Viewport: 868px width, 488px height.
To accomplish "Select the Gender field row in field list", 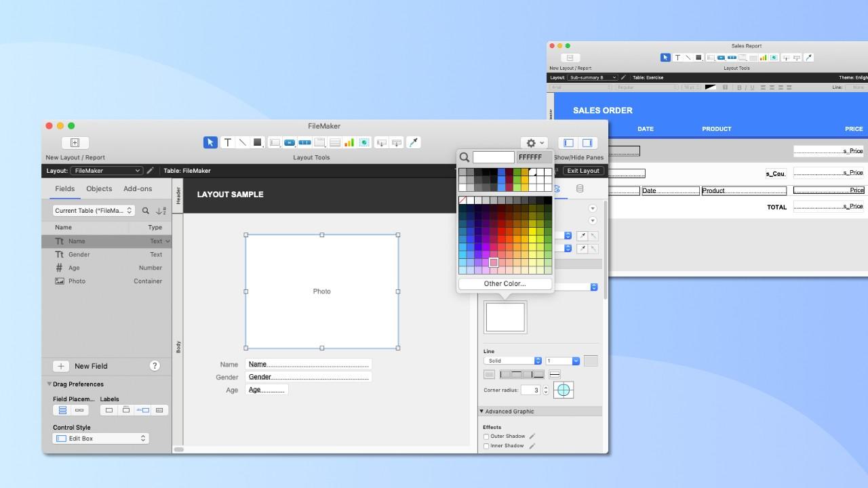I will [x=107, y=255].
